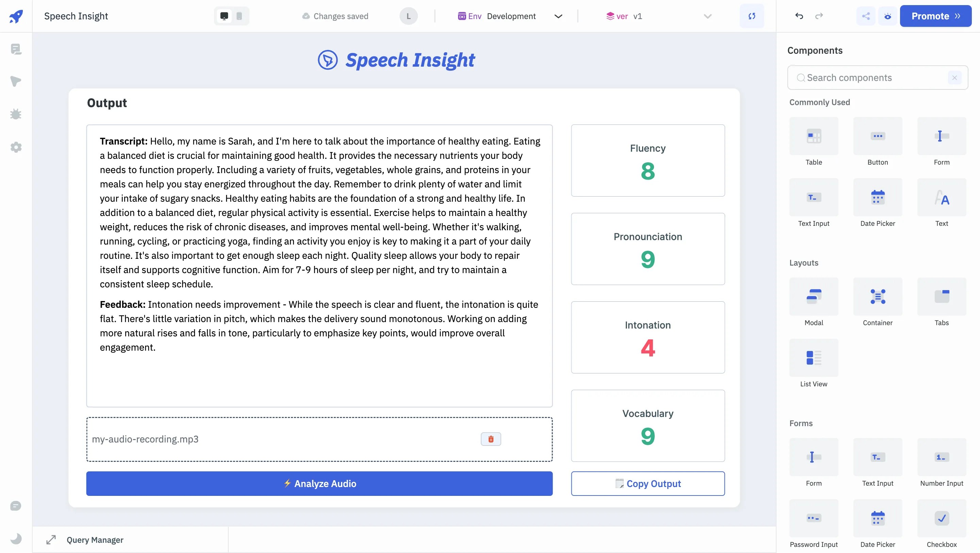Viewport: 980px width, 553px height.
Task: Open the comments icon in the lower sidebar
Action: [x=16, y=506]
